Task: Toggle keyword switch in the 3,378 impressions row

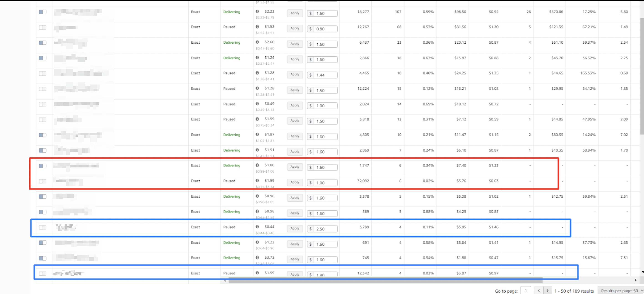Action: pos(43,197)
